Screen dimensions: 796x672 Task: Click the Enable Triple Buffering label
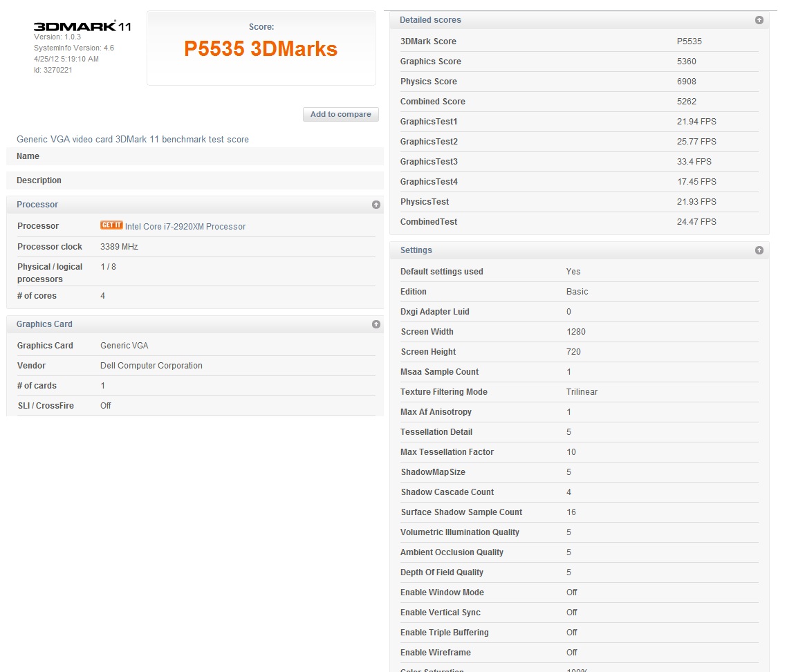444,633
